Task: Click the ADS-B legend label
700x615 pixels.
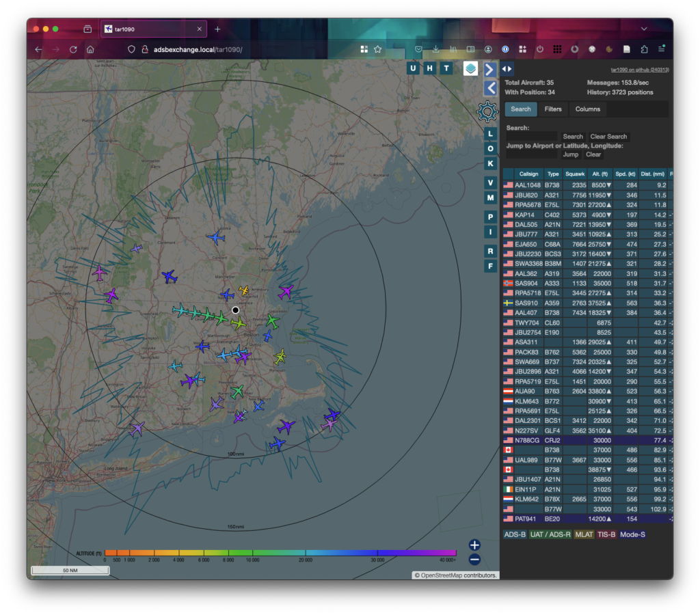Action: click(x=515, y=534)
